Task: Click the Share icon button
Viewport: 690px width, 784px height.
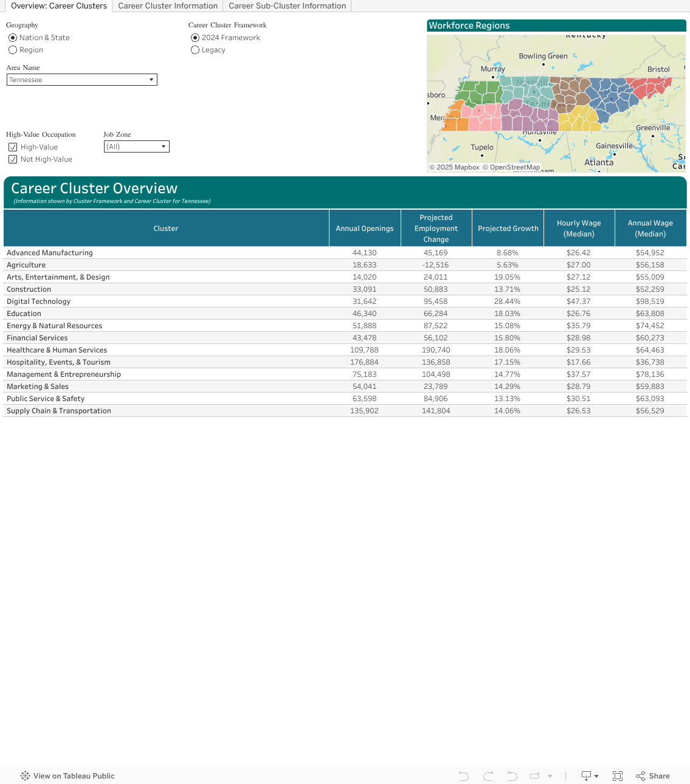Action: pyautogui.click(x=653, y=776)
